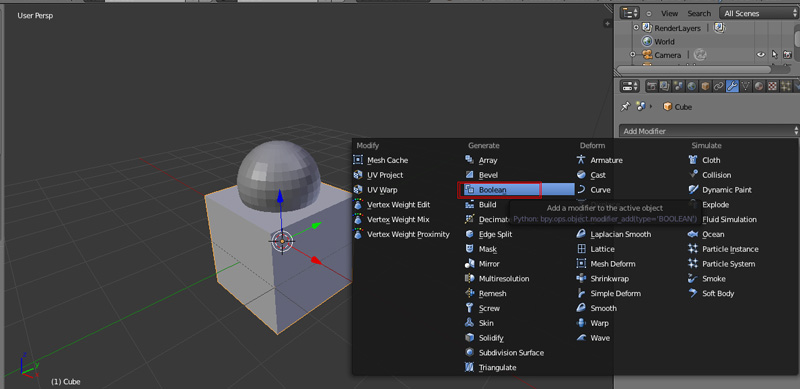Toggle Camera visibility eye in outliner

point(761,55)
